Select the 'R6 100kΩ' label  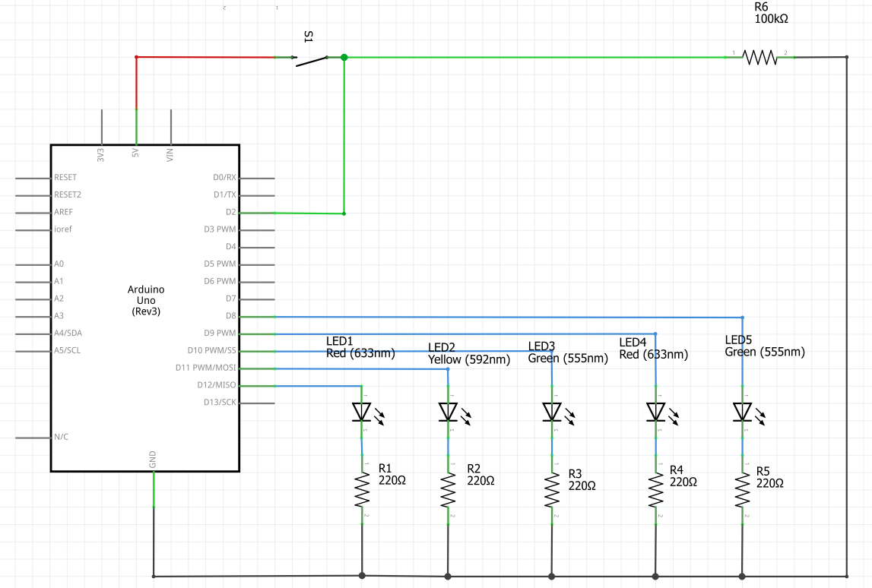[x=771, y=12]
